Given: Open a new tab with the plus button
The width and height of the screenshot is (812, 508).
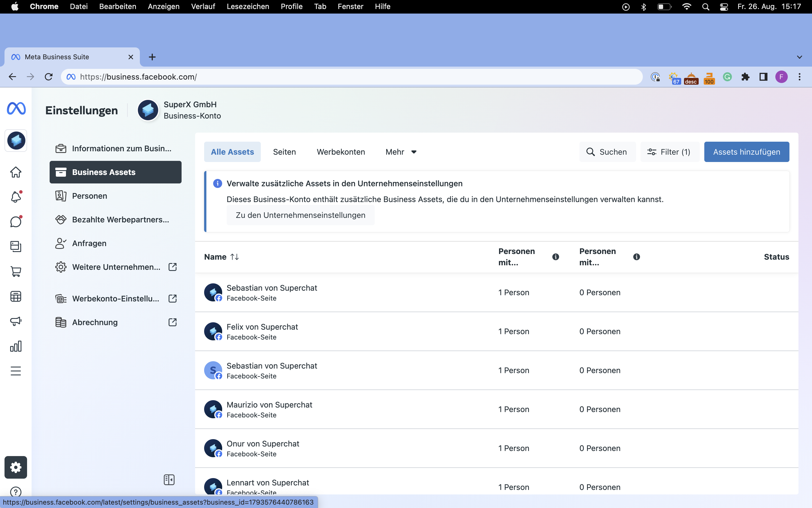Looking at the screenshot, I should point(152,57).
